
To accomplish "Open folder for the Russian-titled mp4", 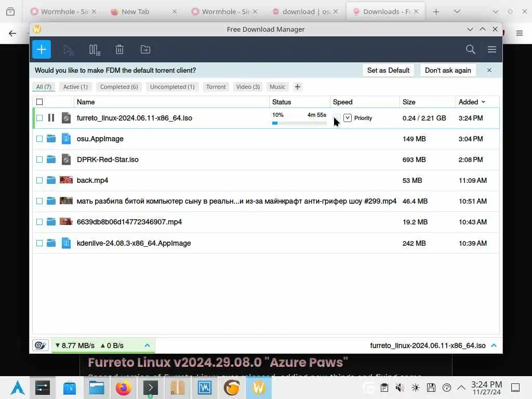I will point(51,201).
